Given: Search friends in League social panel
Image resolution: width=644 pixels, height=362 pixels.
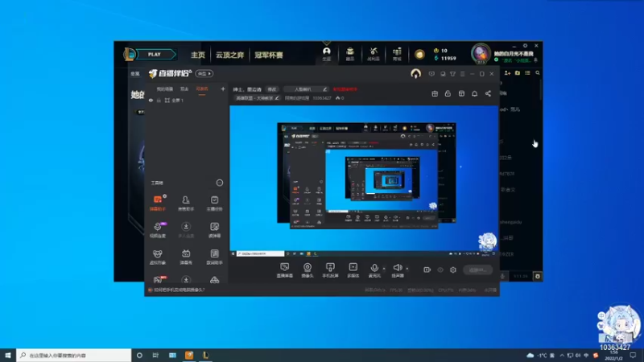Looking at the screenshot, I should pyautogui.click(x=538, y=73).
